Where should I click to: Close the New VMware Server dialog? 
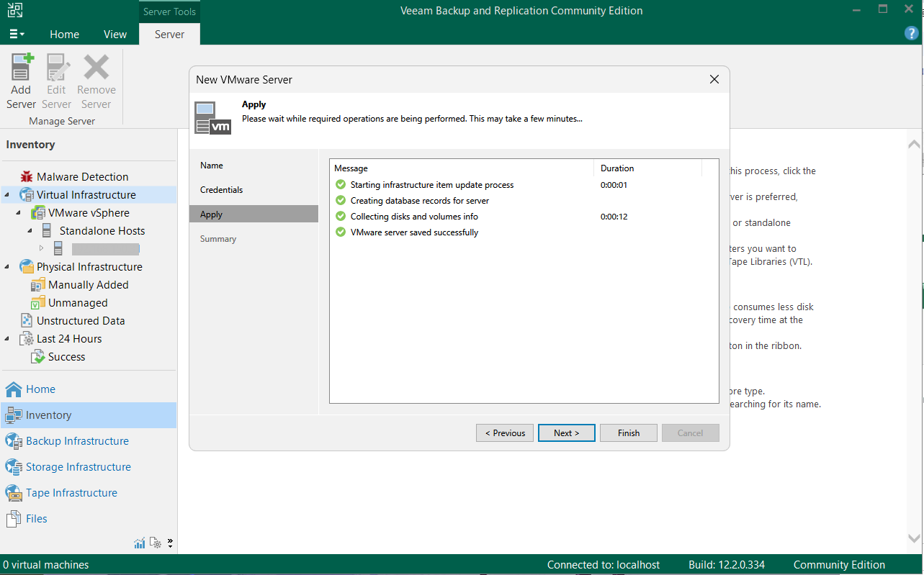(x=714, y=79)
